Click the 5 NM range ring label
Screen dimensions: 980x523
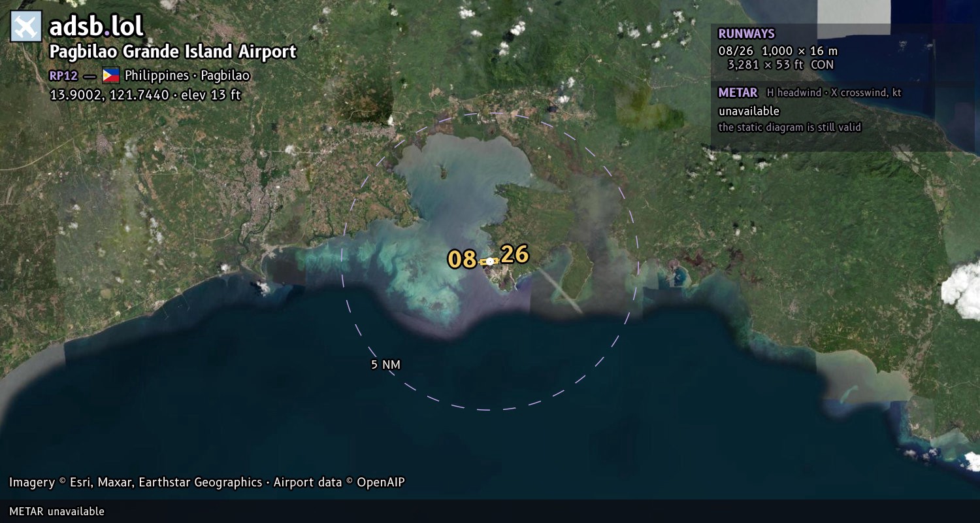pyautogui.click(x=385, y=365)
